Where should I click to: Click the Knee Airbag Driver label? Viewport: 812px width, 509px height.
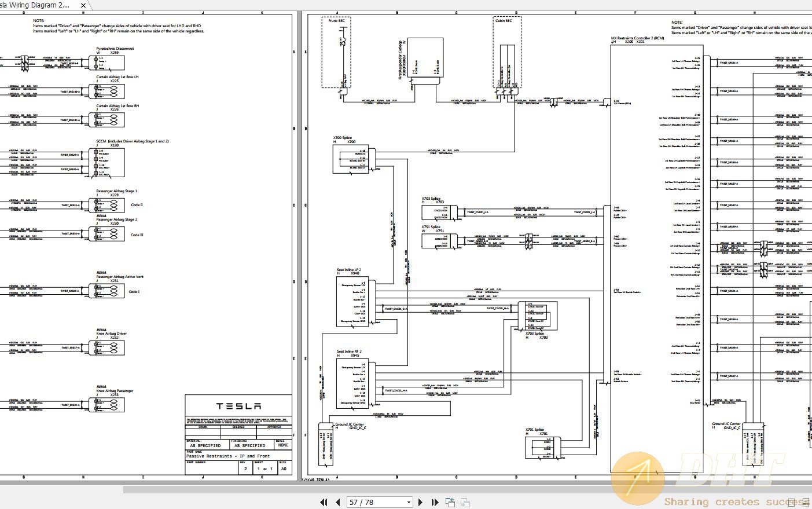pos(111,334)
